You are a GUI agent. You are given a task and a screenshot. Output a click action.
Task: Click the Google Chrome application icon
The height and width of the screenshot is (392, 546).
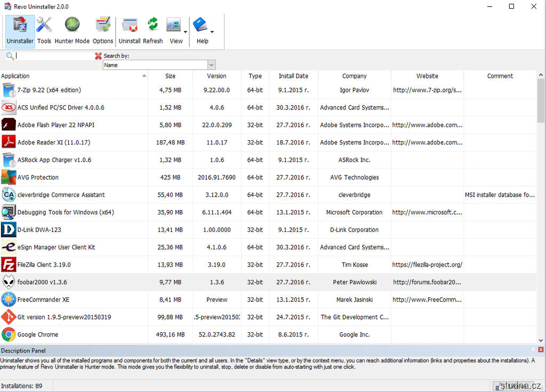coord(9,334)
